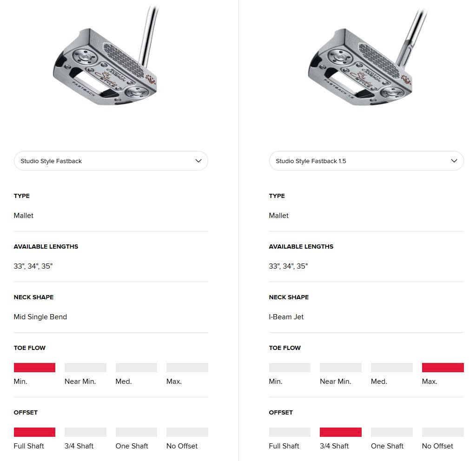Image resolution: width=476 pixels, height=461 pixels.
Task: Click Near Min. toe flow bar for Fastback
Action: pyautogui.click(x=85, y=368)
